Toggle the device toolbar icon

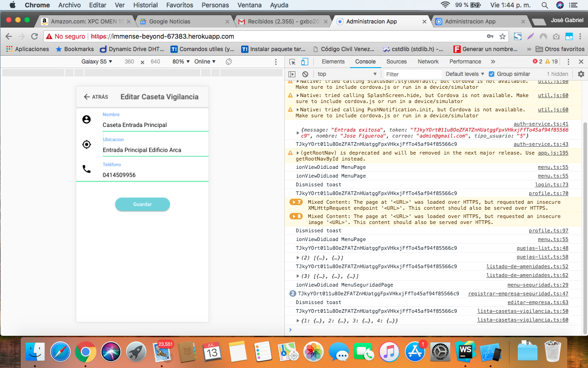click(x=304, y=62)
